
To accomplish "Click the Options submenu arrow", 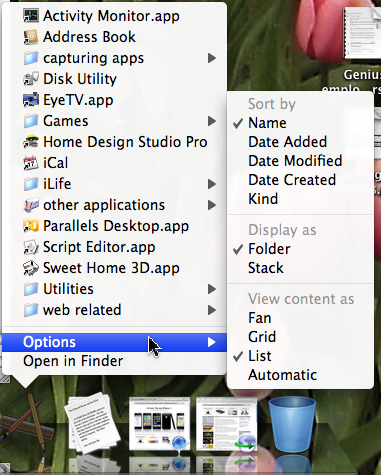I will tap(212, 342).
